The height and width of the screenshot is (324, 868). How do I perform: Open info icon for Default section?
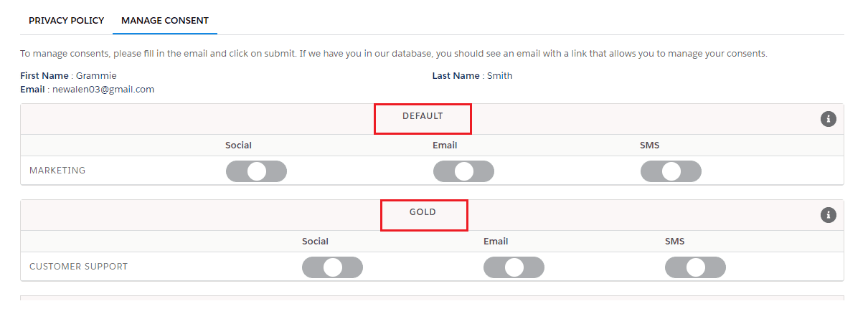pyautogui.click(x=829, y=119)
